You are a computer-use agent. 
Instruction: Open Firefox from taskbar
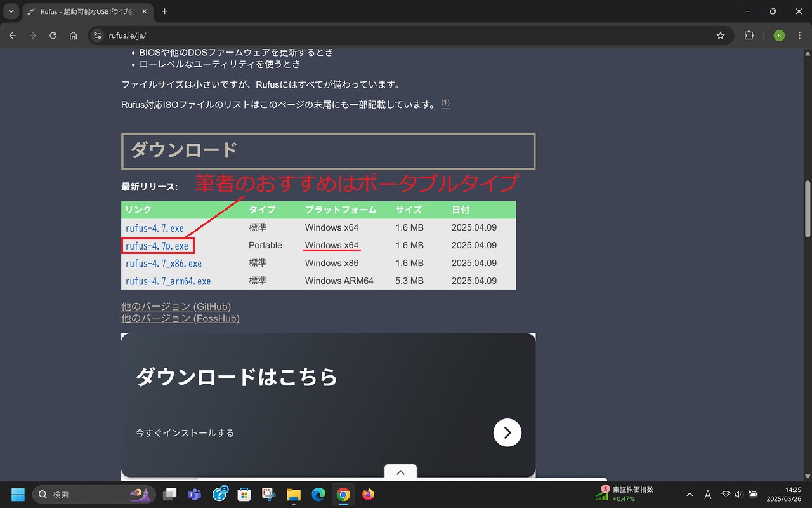click(368, 494)
